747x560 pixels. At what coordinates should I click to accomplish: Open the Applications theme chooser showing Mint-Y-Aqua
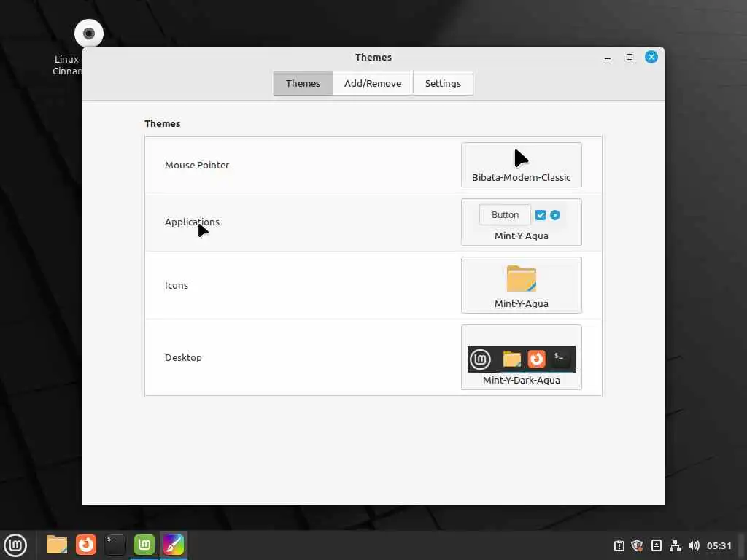click(521, 222)
